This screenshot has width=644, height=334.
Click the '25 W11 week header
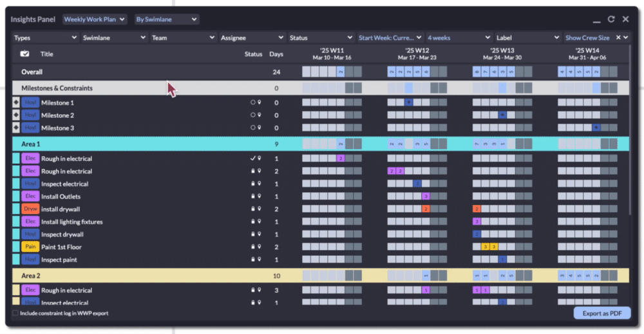pos(332,54)
